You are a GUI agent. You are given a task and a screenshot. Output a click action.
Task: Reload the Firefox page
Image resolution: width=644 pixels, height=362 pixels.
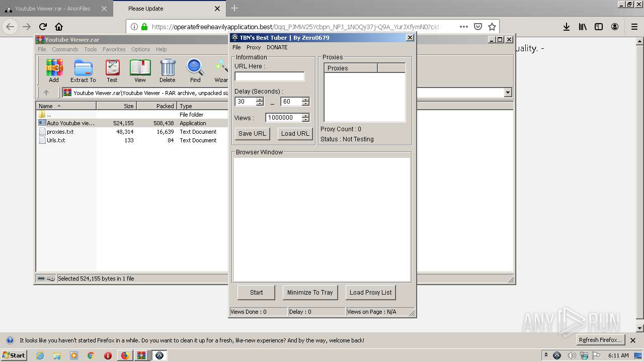pyautogui.click(x=43, y=27)
